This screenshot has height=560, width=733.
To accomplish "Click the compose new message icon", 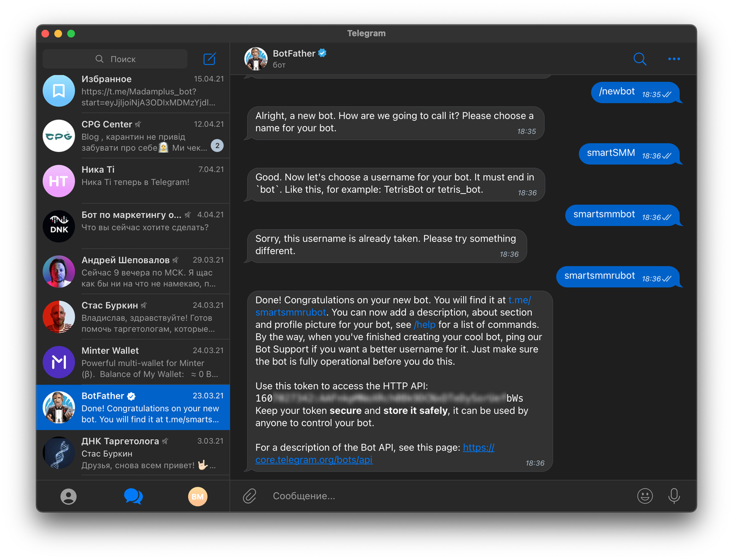I will point(210,59).
